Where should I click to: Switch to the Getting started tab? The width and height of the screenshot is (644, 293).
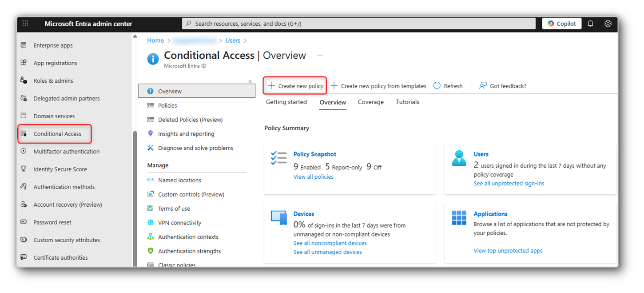coord(286,102)
